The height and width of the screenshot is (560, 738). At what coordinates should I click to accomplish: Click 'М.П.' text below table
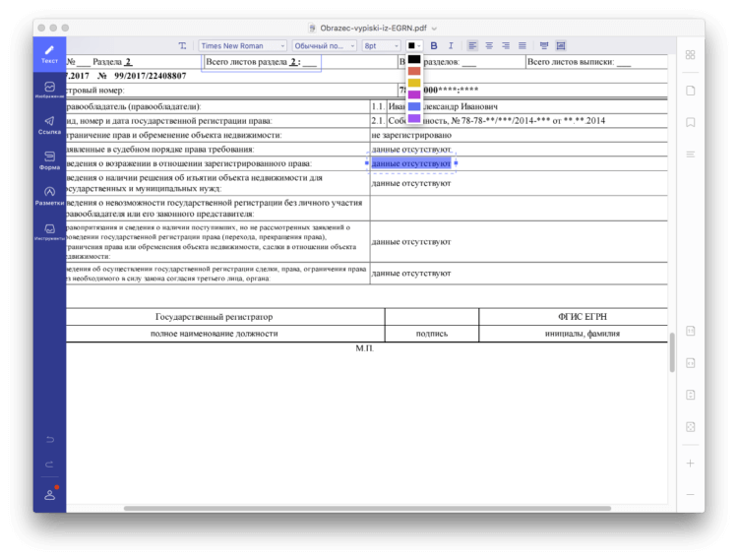pyautogui.click(x=364, y=348)
